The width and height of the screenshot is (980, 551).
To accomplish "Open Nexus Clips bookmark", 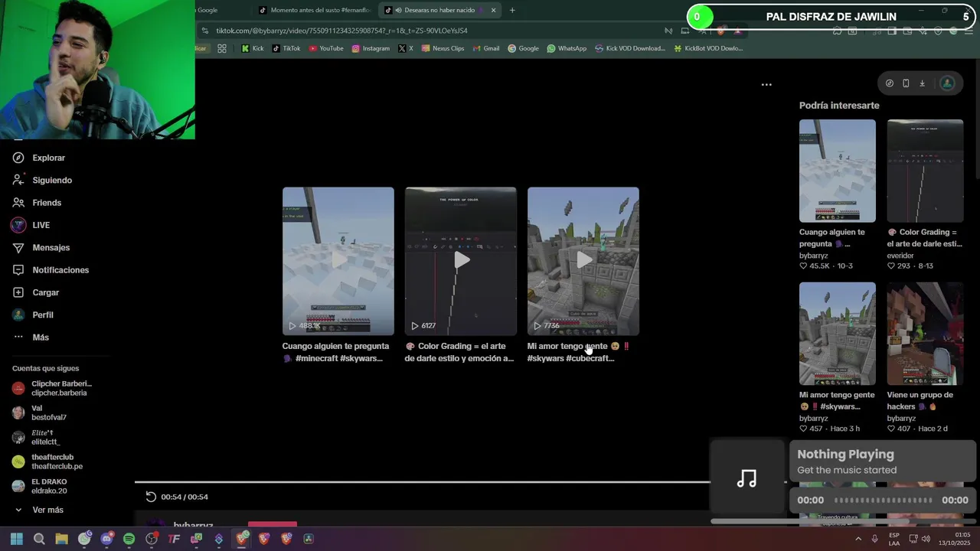I will (x=443, y=48).
